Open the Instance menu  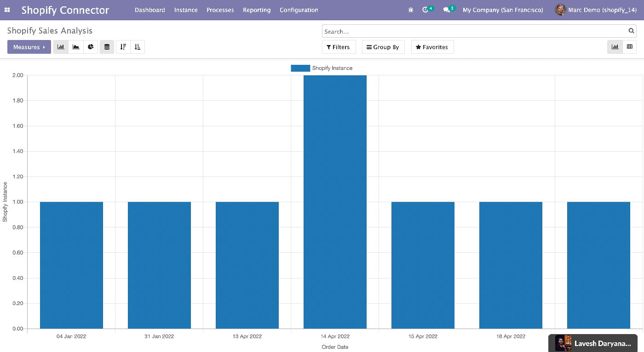pyautogui.click(x=186, y=10)
